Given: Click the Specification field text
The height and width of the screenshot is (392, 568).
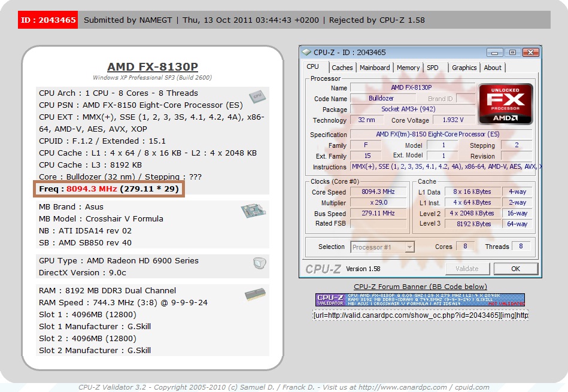Looking at the screenshot, I should click(x=438, y=134).
